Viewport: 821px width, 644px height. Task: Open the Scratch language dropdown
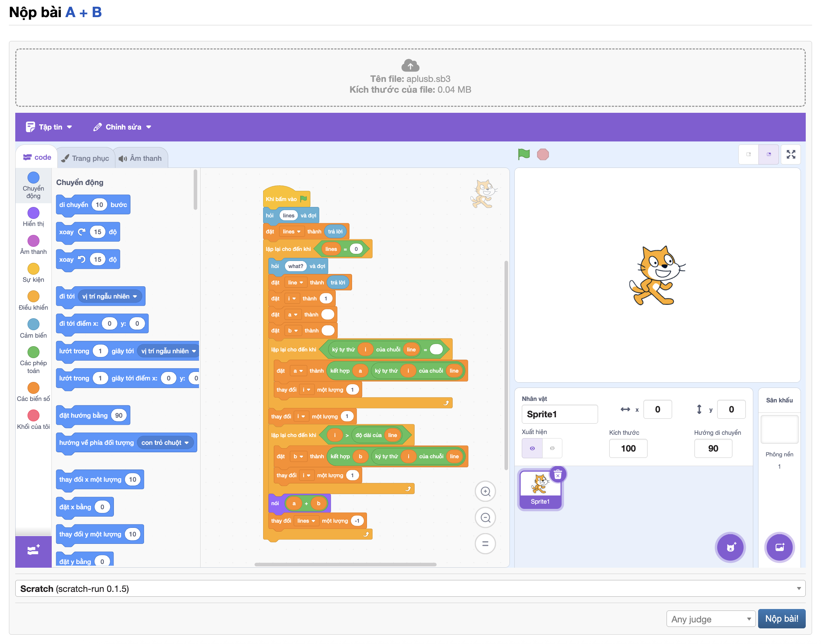[x=410, y=589]
